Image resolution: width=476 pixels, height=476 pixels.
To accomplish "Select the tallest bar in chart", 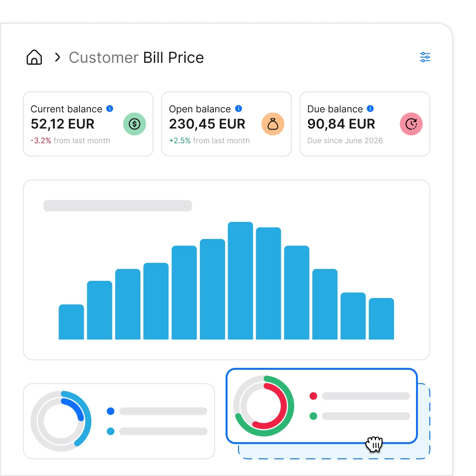I will (x=240, y=280).
